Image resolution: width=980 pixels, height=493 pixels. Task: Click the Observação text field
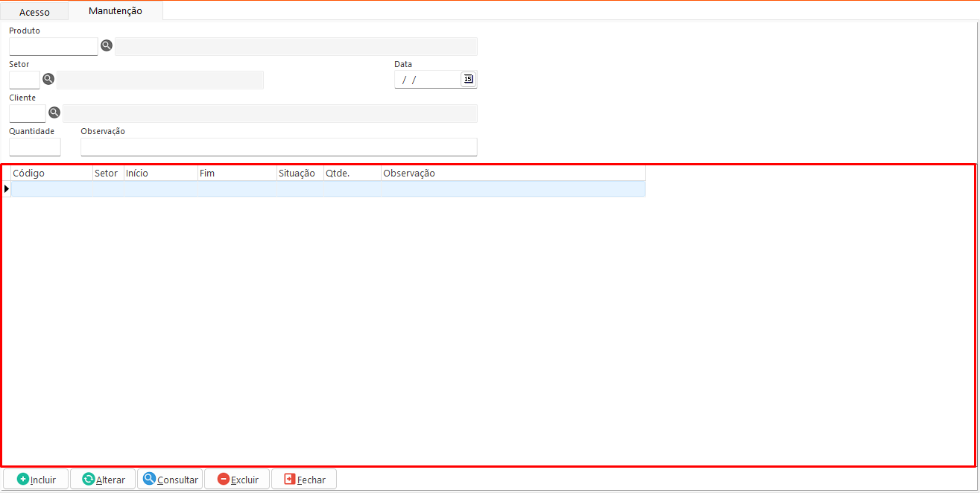tap(278, 147)
